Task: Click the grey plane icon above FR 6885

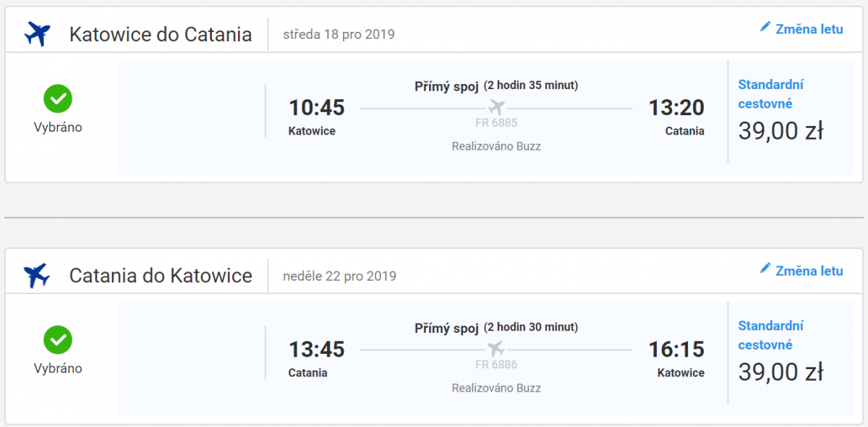Action: click(496, 108)
